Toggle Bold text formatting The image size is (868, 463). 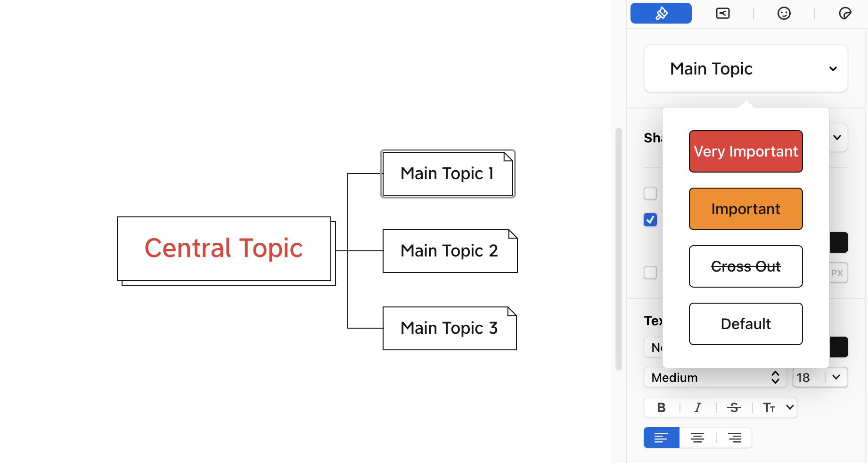pos(661,407)
